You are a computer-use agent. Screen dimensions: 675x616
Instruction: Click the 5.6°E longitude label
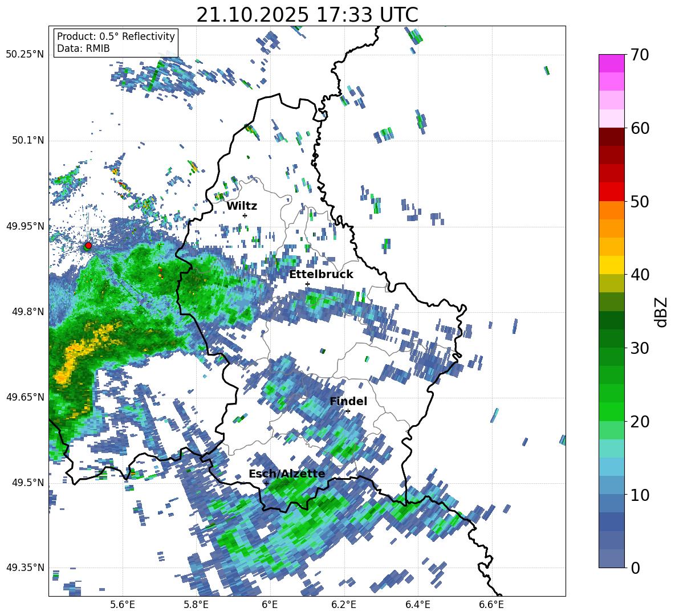tap(123, 605)
